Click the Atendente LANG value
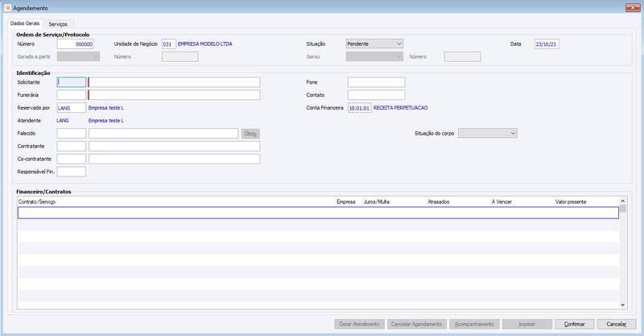The image size is (644, 336). pyautogui.click(x=63, y=121)
